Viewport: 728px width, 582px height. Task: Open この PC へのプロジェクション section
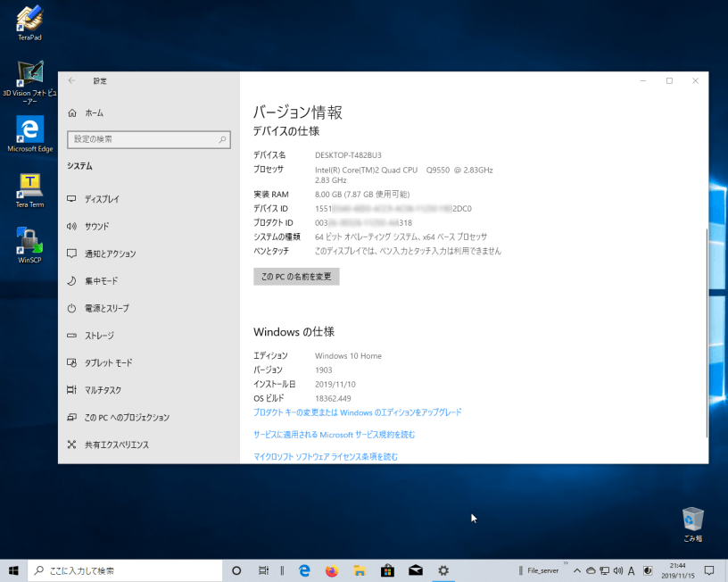pos(125,417)
